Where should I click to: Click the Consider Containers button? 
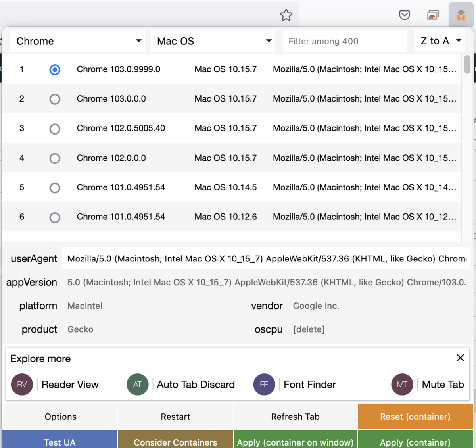(x=175, y=440)
